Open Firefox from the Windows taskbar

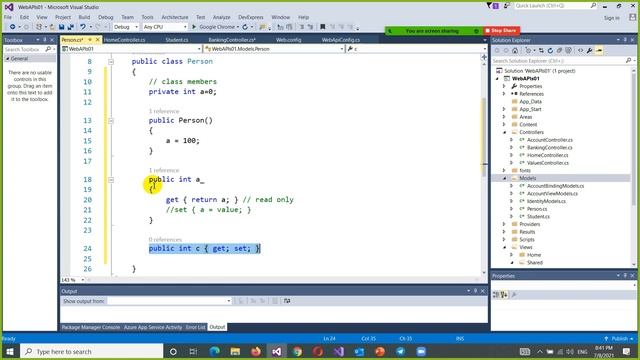point(256,351)
